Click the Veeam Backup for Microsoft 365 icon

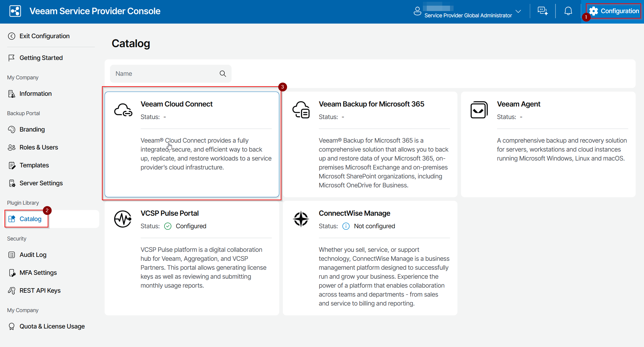[x=301, y=110]
